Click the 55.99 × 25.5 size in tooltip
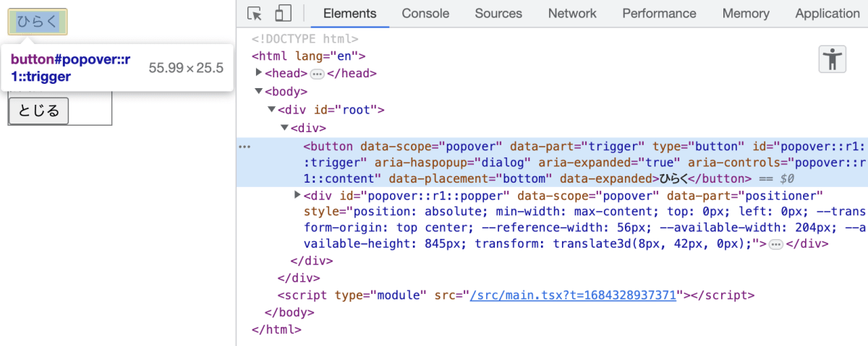 coord(186,69)
